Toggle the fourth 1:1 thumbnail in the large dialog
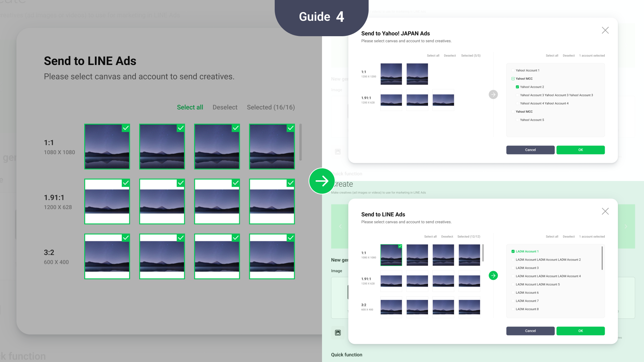The image size is (644, 362). coord(272,146)
